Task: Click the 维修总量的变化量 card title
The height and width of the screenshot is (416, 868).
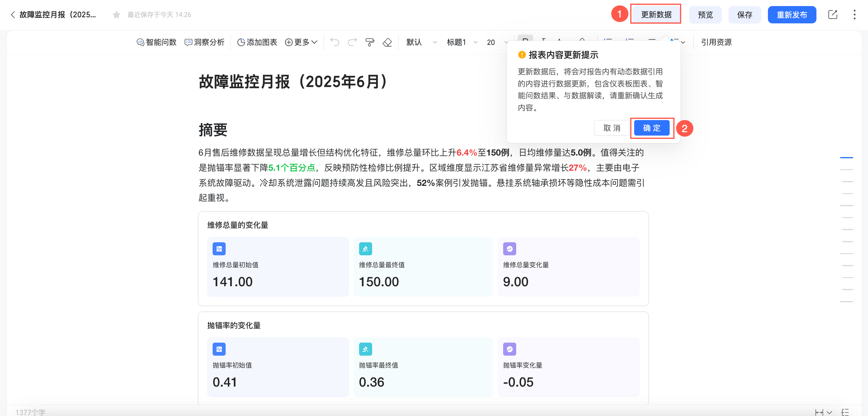Action: tap(237, 225)
